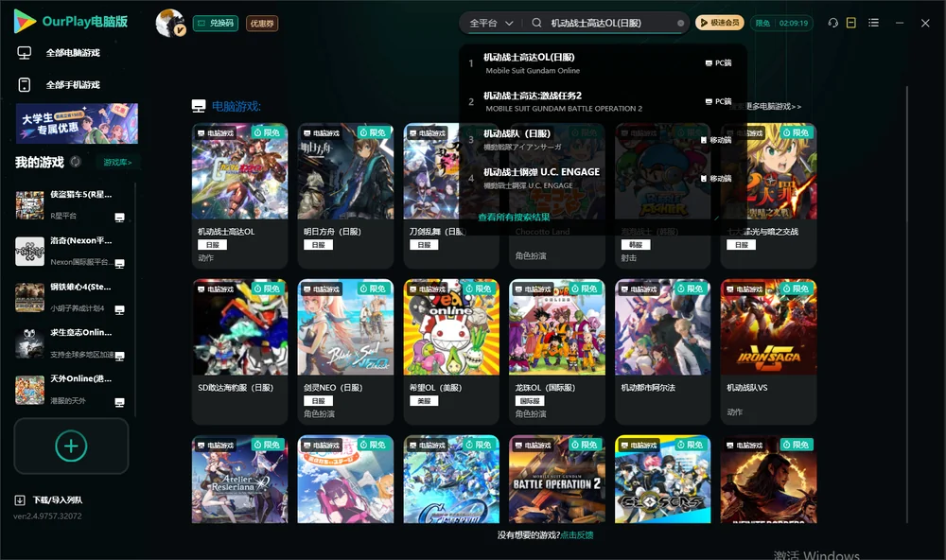The image size is (946, 560).
Task: Open 明日方舟 (日服) game card
Action: [345, 196]
